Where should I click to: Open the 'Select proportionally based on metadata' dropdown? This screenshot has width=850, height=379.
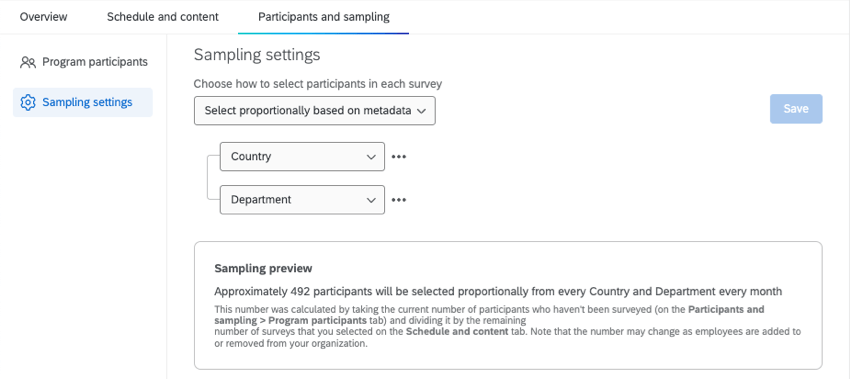pyautogui.click(x=315, y=111)
